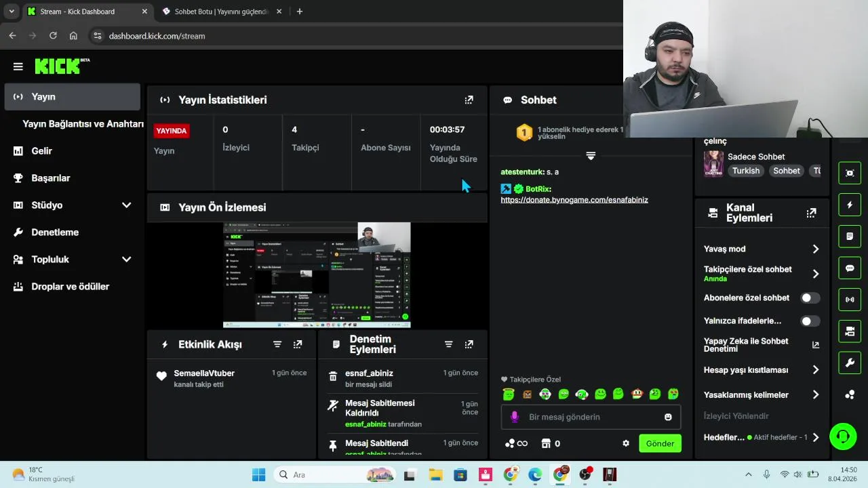Pop out the Denetim Eylemleri panel

pyautogui.click(x=469, y=344)
